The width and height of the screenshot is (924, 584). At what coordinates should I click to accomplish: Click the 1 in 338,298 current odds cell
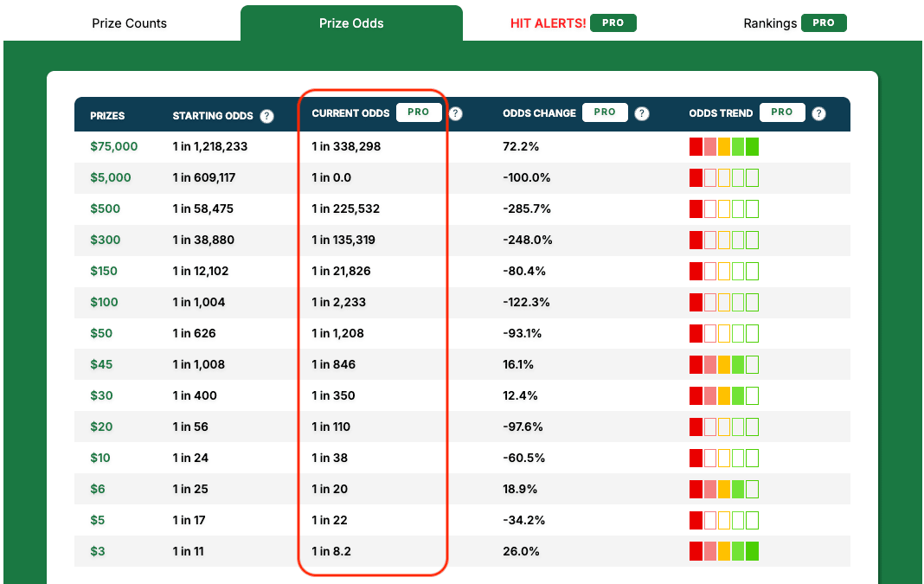(346, 146)
